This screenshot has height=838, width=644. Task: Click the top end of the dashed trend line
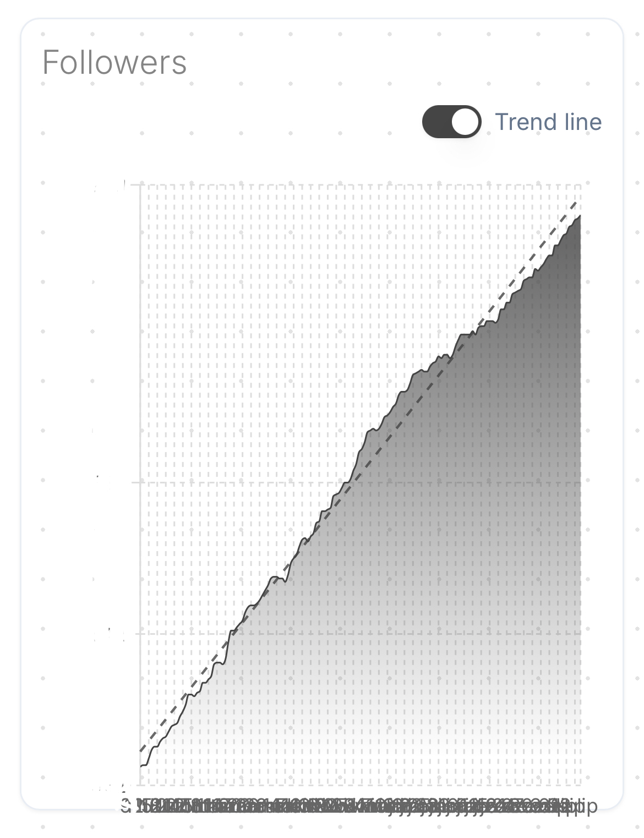tap(577, 202)
